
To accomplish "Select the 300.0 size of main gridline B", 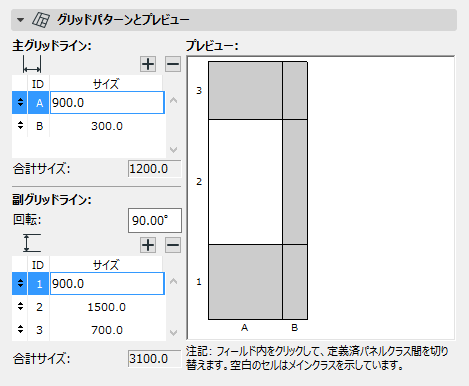I will 107,126.
